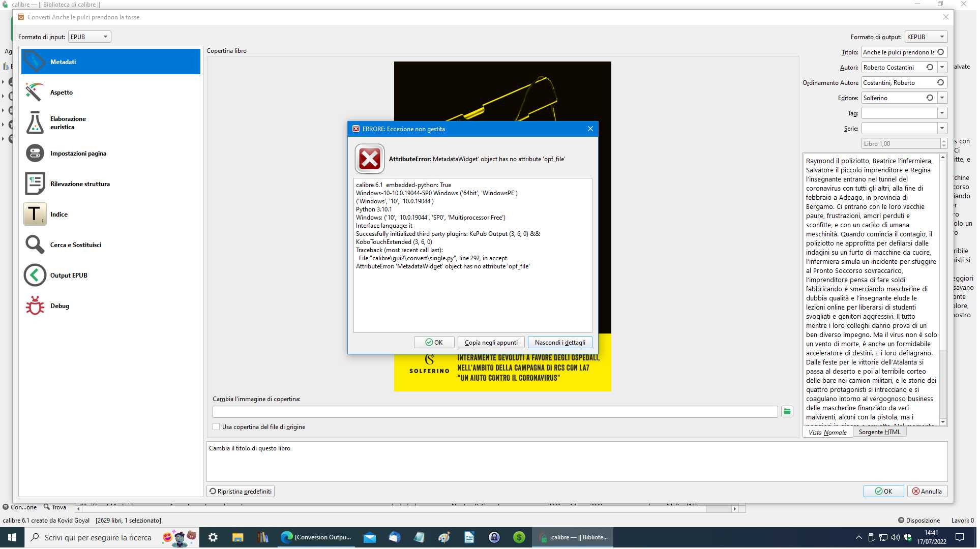The height and width of the screenshot is (549, 980).
Task: Open the Debug bug icon
Action: [x=35, y=306]
